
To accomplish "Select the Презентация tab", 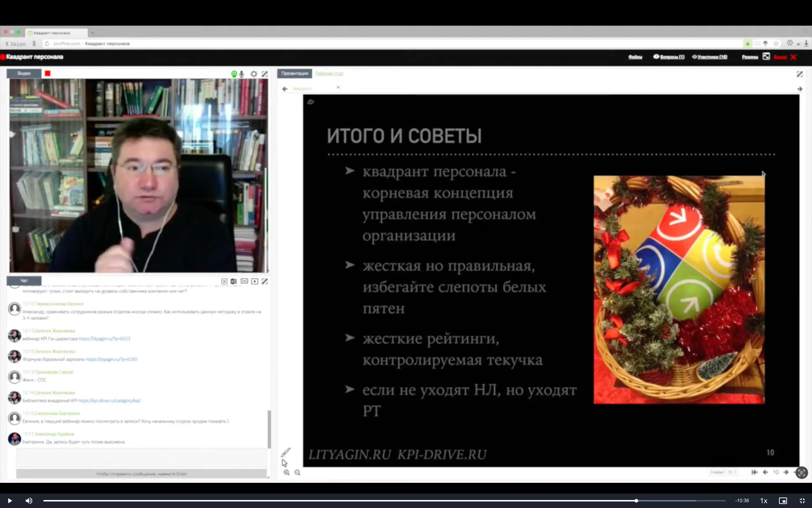I will click(x=295, y=73).
